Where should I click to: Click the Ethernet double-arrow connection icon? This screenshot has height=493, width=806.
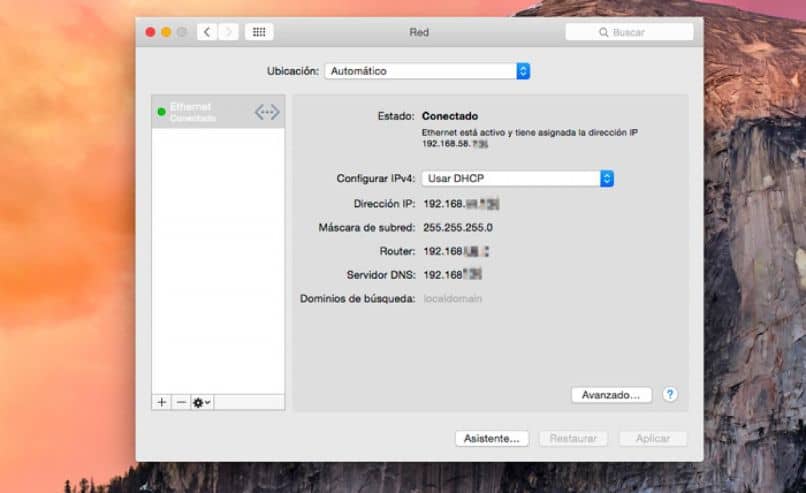(x=267, y=112)
